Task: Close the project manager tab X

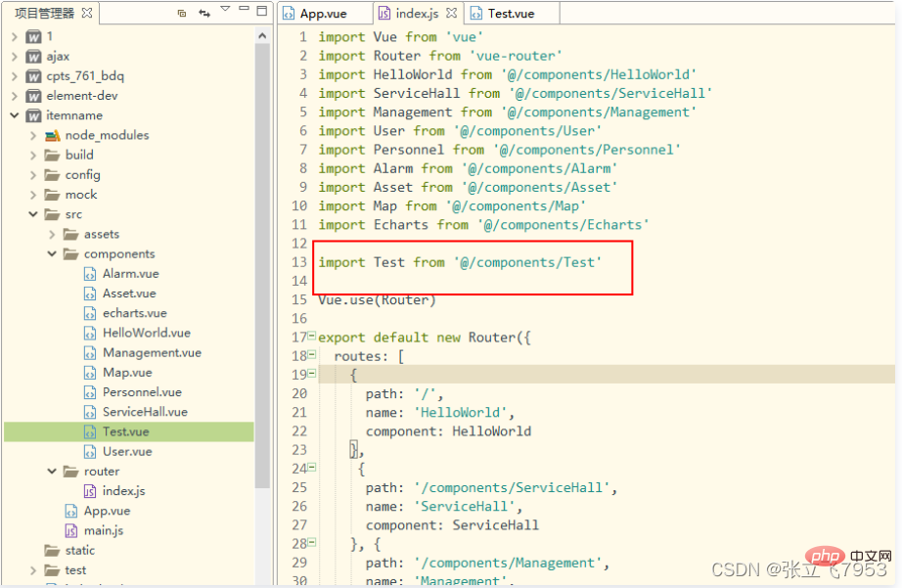Action: (x=87, y=13)
